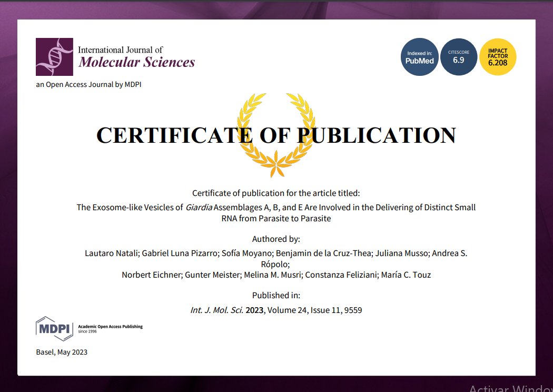Click the author surname 'Rópolo;'
Viewport: 553px width, 392px height.
(x=275, y=264)
